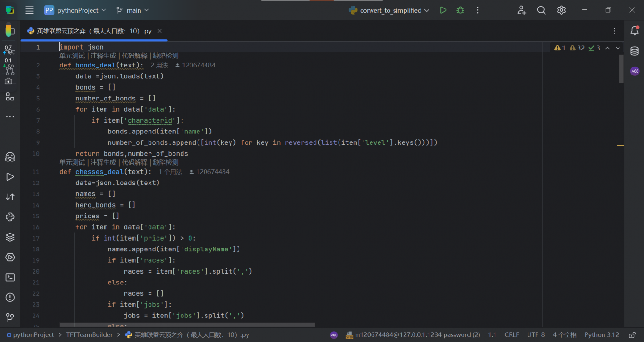The image size is (644, 342).
Task: Show the 1 个用法 usages of chesses_deal
Action: click(x=170, y=172)
